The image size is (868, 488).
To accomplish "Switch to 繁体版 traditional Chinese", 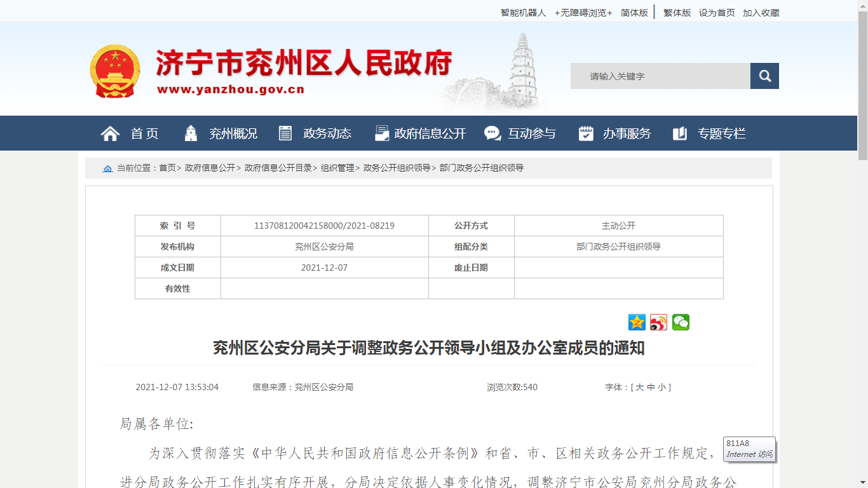I will (677, 13).
